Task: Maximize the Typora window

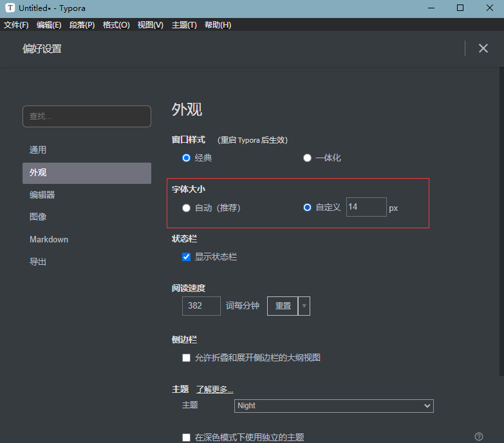Action: click(x=460, y=8)
